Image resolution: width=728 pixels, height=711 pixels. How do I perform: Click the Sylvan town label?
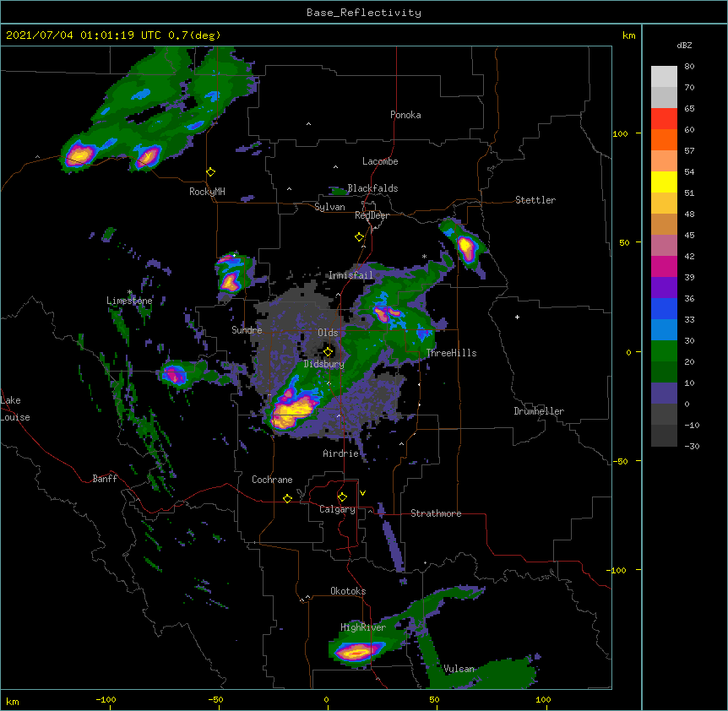(x=329, y=207)
